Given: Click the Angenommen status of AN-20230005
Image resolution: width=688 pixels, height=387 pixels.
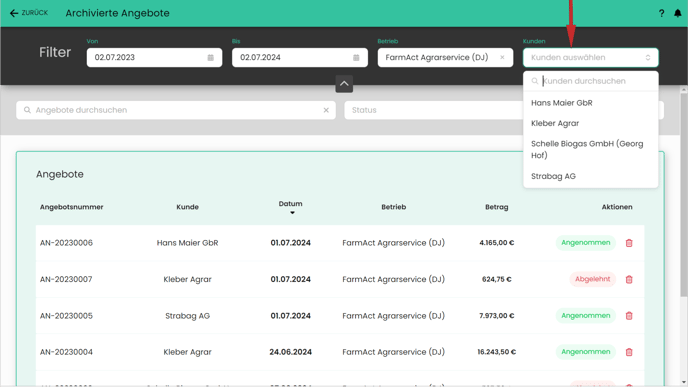Looking at the screenshot, I should tap(586, 315).
